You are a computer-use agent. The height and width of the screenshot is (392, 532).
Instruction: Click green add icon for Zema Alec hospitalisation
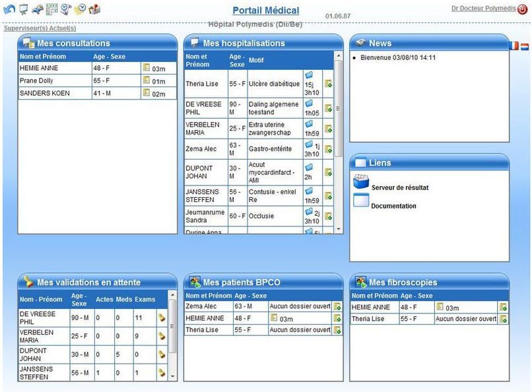point(328,149)
